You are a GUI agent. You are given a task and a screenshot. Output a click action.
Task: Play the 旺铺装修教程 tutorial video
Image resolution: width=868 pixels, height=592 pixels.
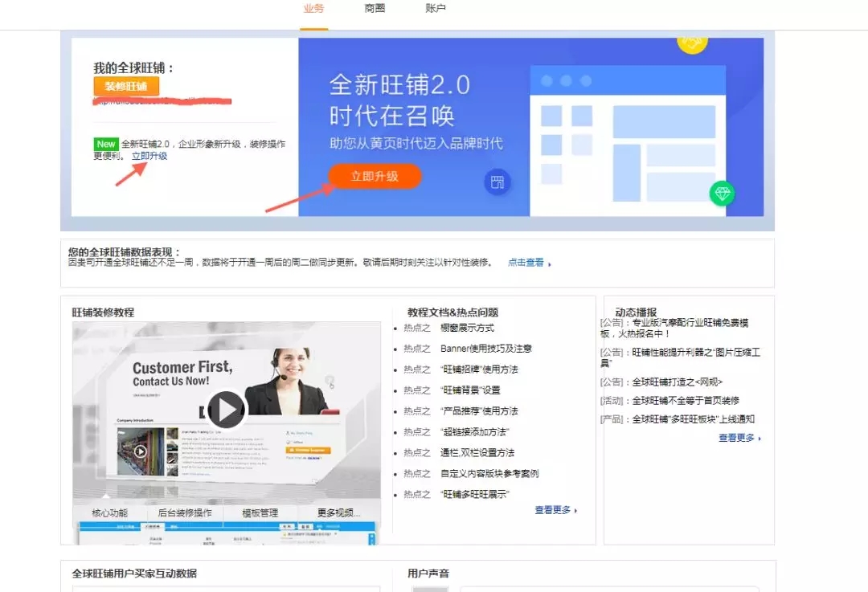[227, 410]
